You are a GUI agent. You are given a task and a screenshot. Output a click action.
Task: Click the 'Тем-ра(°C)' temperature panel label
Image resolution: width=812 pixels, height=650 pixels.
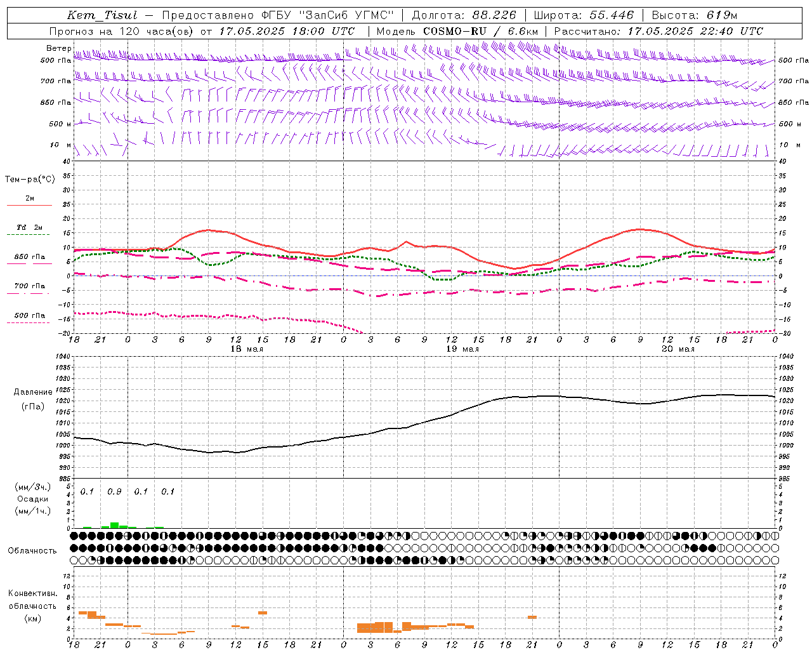coord(30,180)
